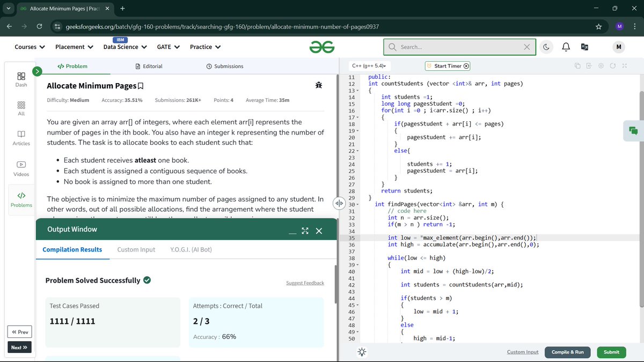Click the Suggest Feedback link
The image size is (644, 362).
[x=305, y=283]
